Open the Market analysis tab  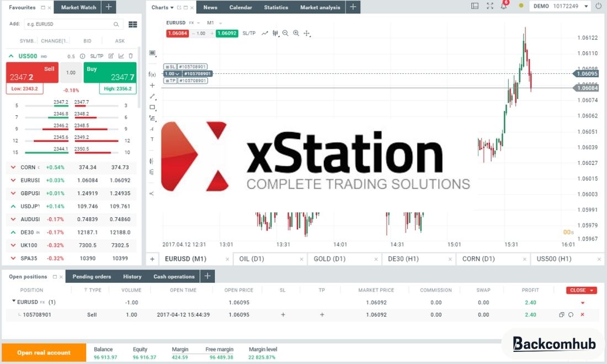(320, 7)
